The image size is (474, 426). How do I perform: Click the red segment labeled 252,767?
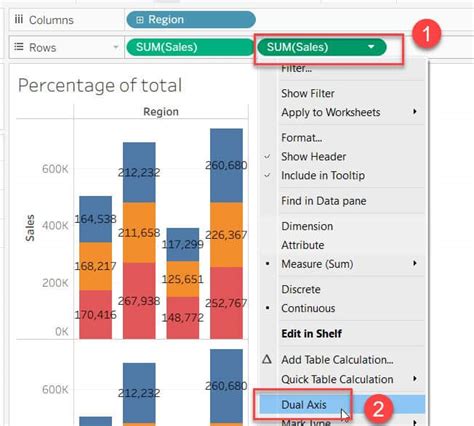226,303
